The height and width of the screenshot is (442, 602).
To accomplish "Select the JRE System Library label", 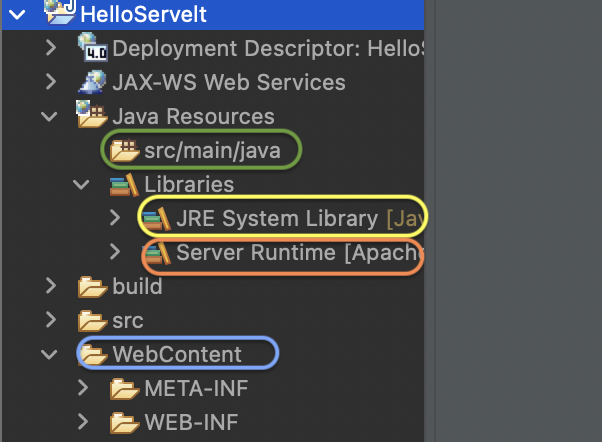I will 277,219.
